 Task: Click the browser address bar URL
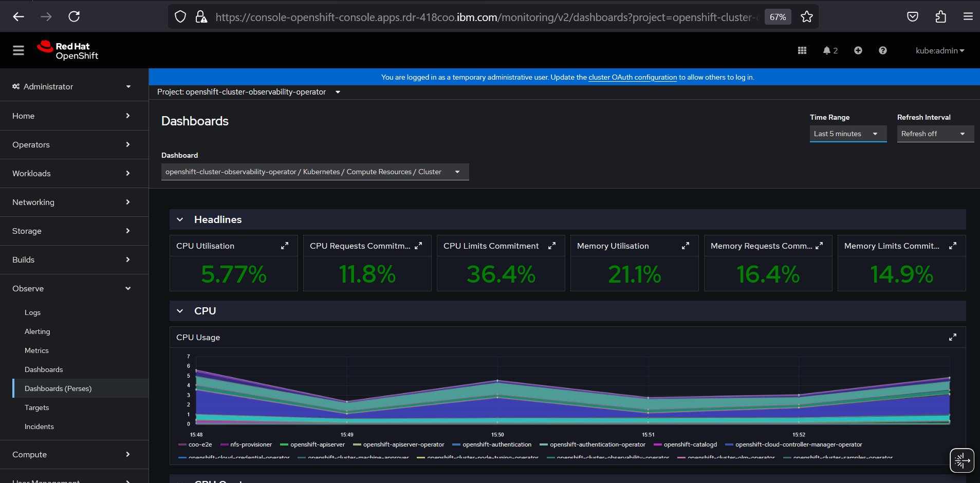(x=483, y=17)
